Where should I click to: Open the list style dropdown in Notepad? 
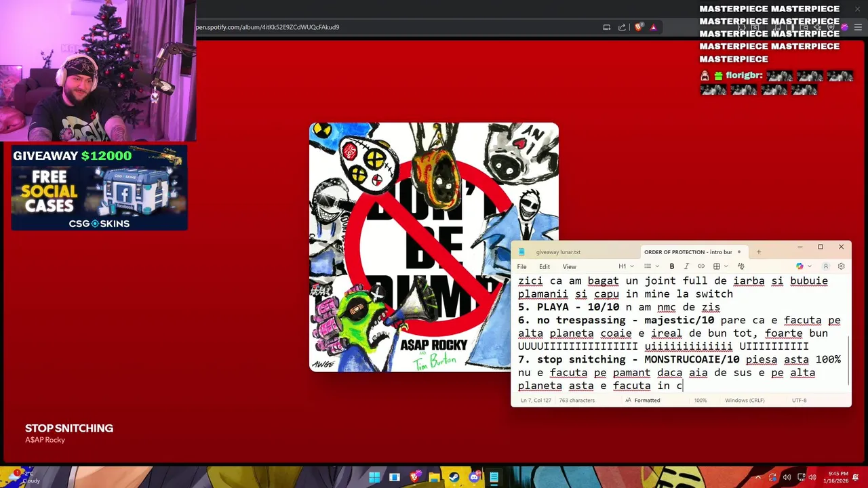pyautogui.click(x=651, y=266)
